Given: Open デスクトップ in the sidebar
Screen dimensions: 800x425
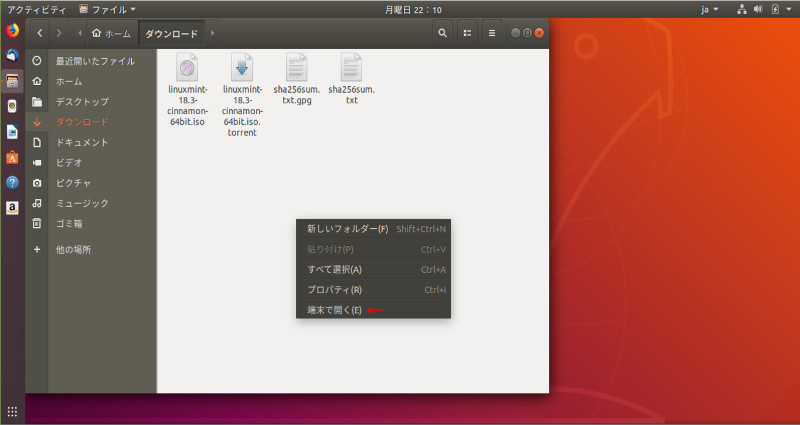Looking at the screenshot, I should 91,102.
